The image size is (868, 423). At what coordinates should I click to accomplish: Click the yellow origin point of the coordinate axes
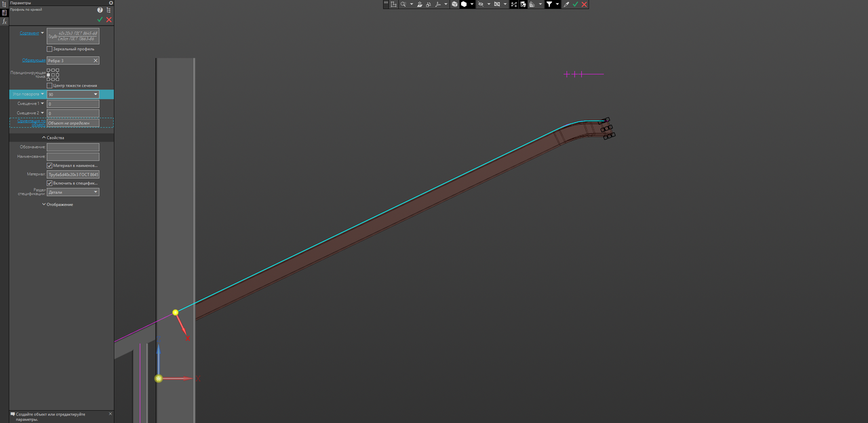[x=159, y=378]
